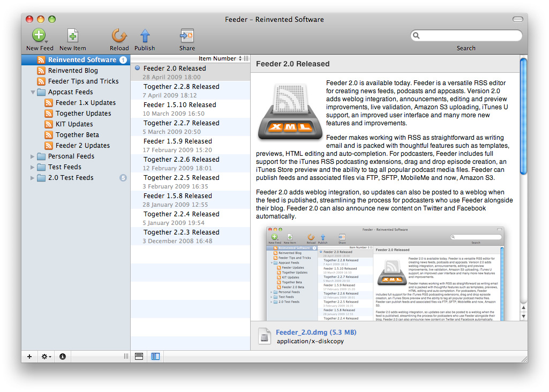This screenshot has width=549, height=392.
Task: Click the article pane vertical scrollbar thumb
Action: (523, 116)
